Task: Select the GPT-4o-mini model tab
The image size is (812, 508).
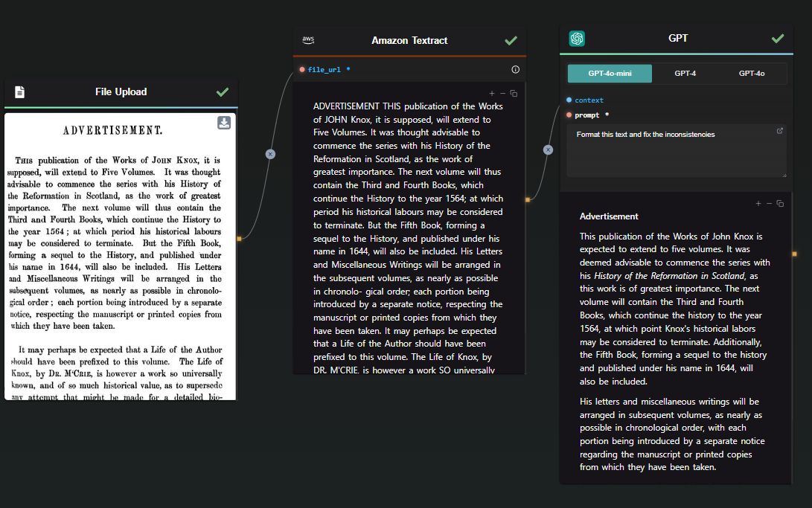Action: 610,74
